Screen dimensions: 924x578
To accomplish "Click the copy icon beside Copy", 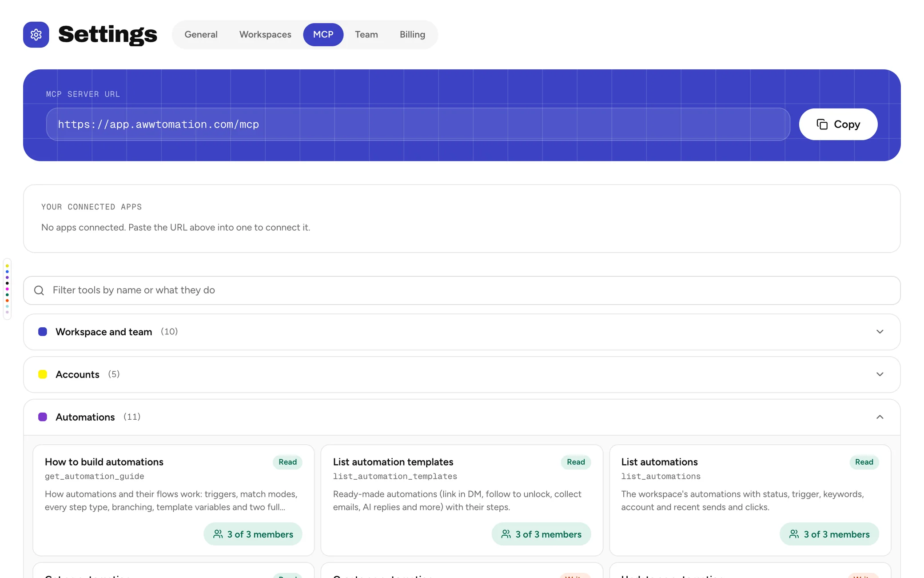I will (822, 124).
